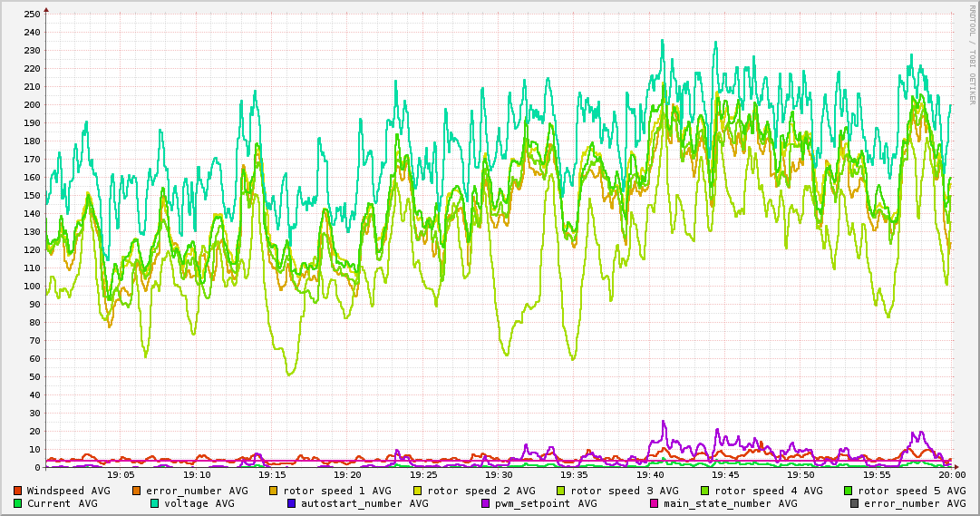This screenshot has width=980, height=516.
Task: Click the "rotor speed 4 AVG" label
Action: point(769,491)
